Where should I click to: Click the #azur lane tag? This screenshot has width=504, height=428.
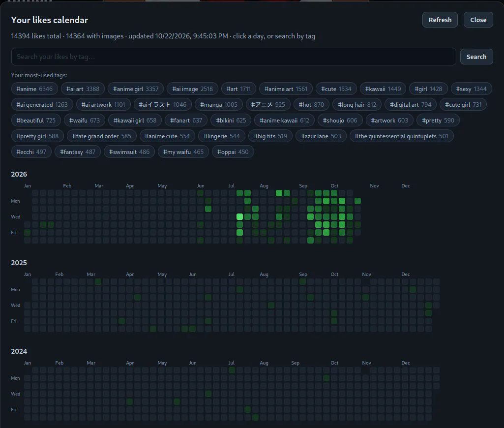pyautogui.click(x=321, y=136)
